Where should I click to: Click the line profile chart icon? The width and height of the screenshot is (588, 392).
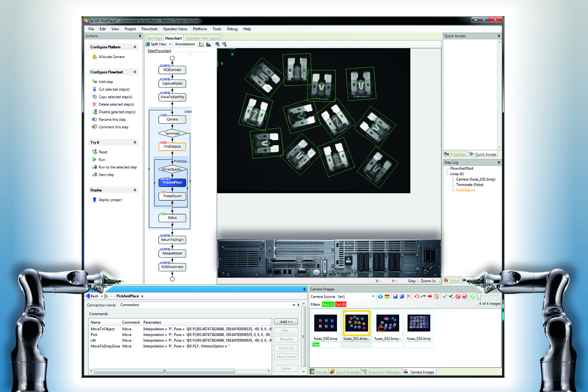coord(202,44)
